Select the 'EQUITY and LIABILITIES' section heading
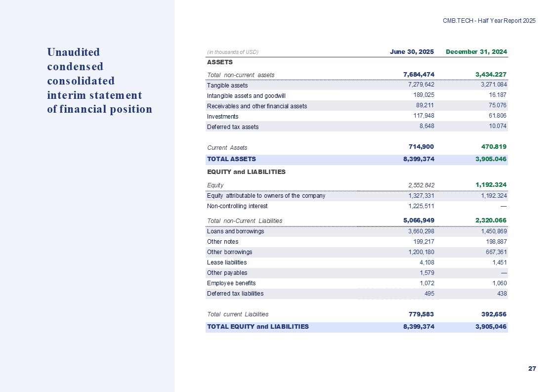Screen dimensions: 555x392 pos(246,172)
